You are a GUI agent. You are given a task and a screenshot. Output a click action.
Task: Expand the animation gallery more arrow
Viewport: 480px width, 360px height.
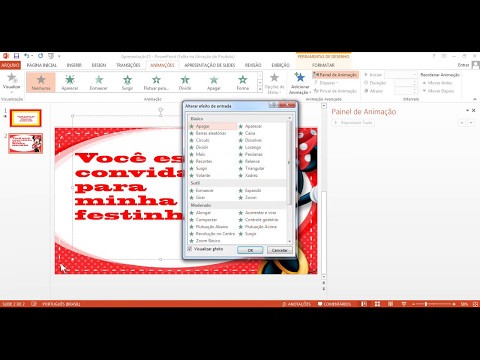(260, 90)
